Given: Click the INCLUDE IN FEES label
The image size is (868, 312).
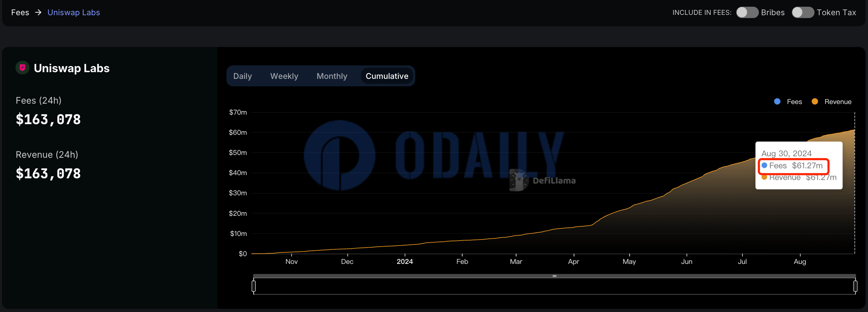Looking at the screenshot, I should click(x=702, y=12).
